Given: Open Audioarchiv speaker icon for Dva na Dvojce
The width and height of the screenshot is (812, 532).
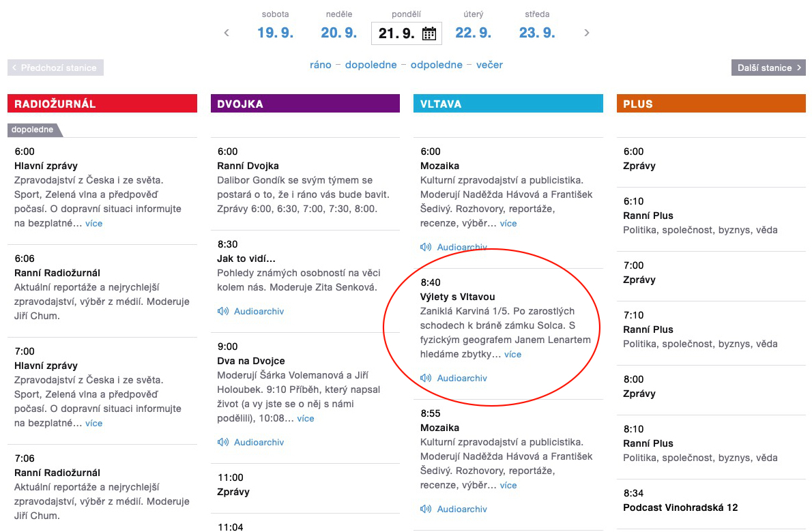Looking at the screenshot, I should [x=222, y=442].
